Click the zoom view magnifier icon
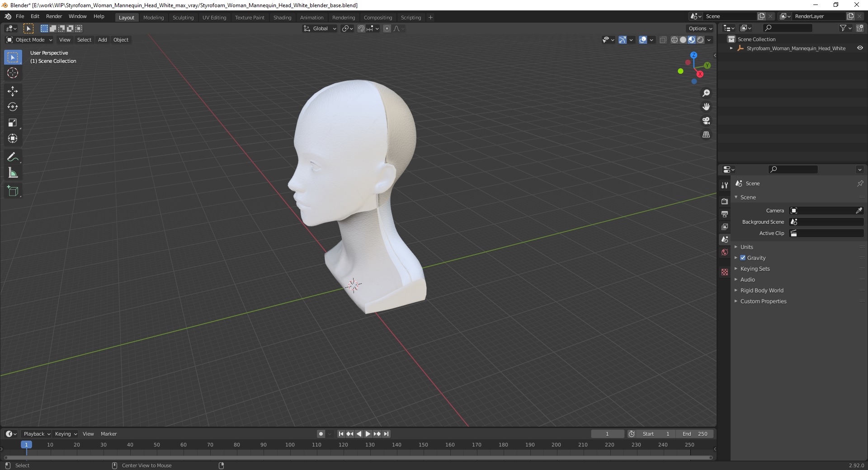Viewport: 868px width, 470px height. [x=706, y=93]
